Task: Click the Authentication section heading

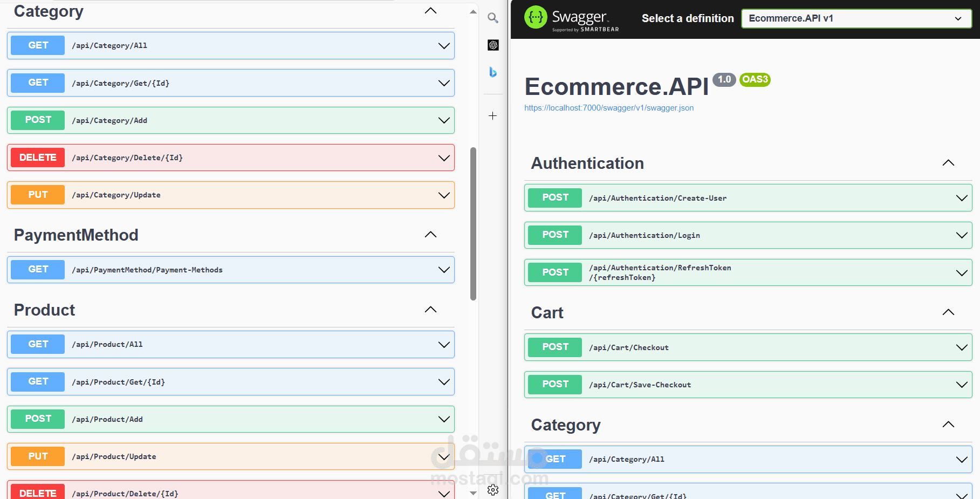Action: tap(587, 163)
